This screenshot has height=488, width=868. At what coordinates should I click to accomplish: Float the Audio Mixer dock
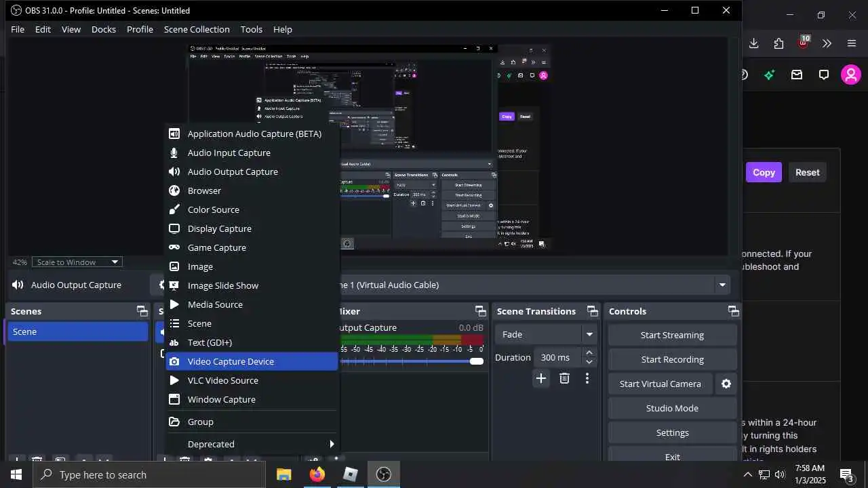pyautogui.click(x=481, y=311)
